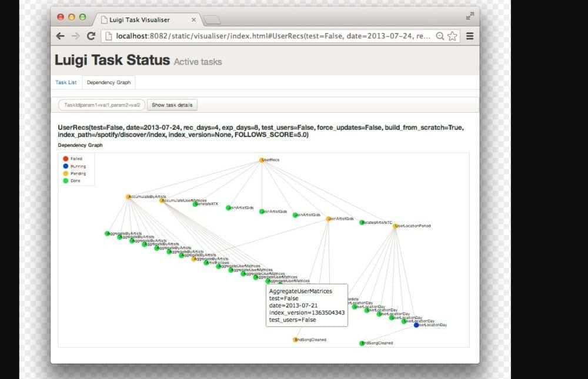This screenshot has height=379, width=588.
Task: Open the Chrome hamburger menu
Action: pyautogui.click(x=470, y=36)
